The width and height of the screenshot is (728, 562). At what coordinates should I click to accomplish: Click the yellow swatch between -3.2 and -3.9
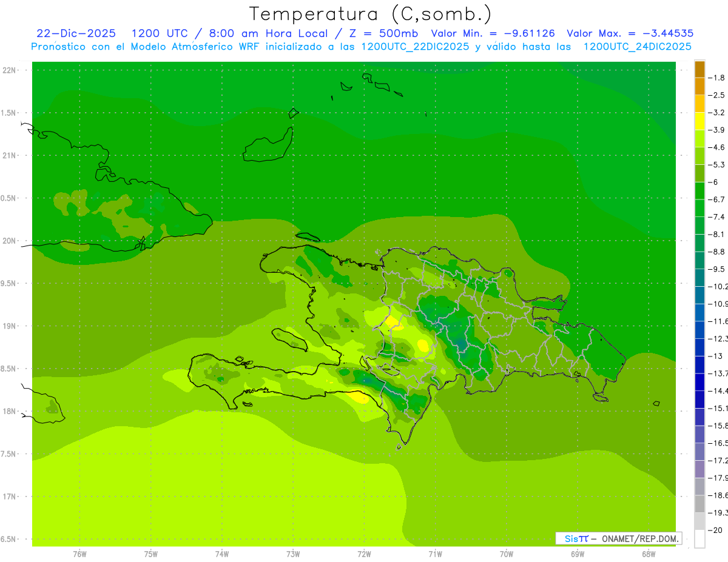click(x=700, y=121)
